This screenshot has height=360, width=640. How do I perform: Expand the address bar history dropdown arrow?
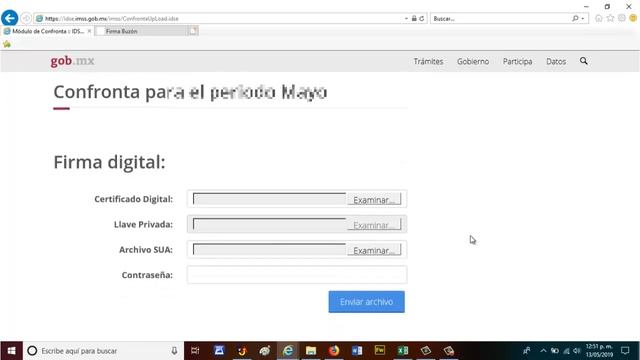pos(406,18)
